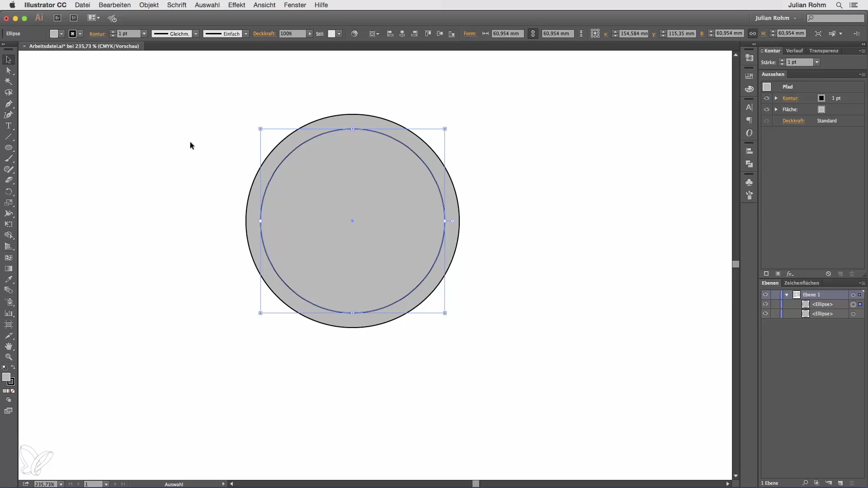Open the Effekt menu
Image resolution: width=868 pixels, height=488 pixels.
tap(236, 5)
